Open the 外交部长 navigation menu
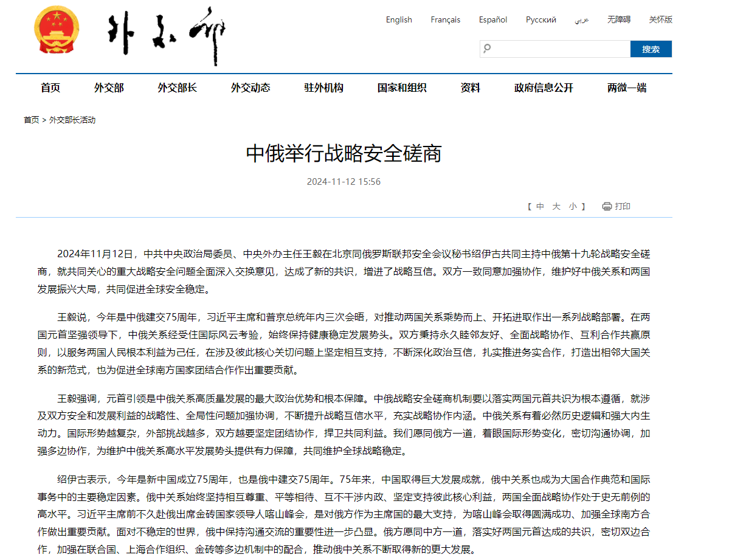 (x=177, y=88)
